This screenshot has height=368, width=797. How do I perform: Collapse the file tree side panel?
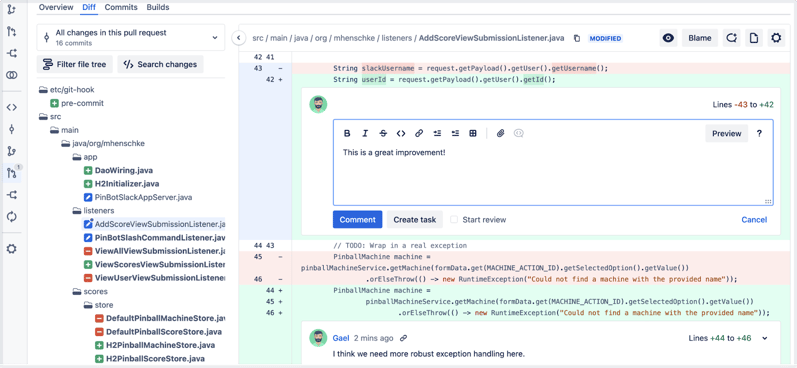(x=238, y=38)
